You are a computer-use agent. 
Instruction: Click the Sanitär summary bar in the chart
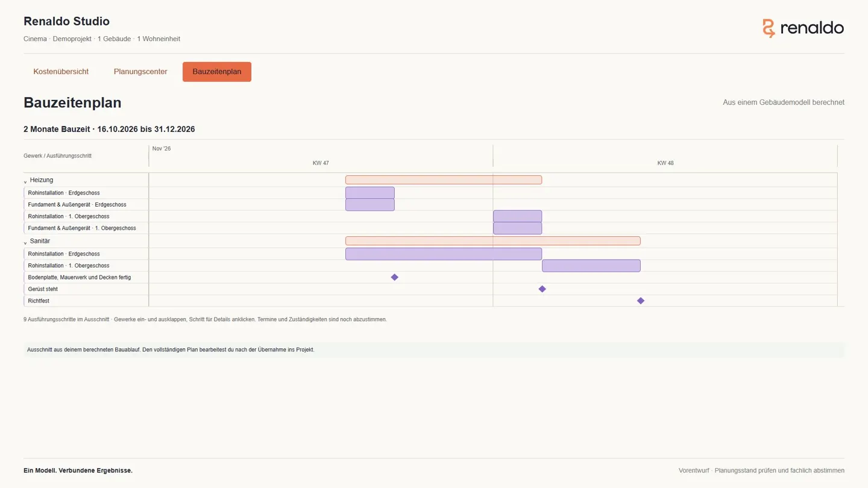point(492,241)
